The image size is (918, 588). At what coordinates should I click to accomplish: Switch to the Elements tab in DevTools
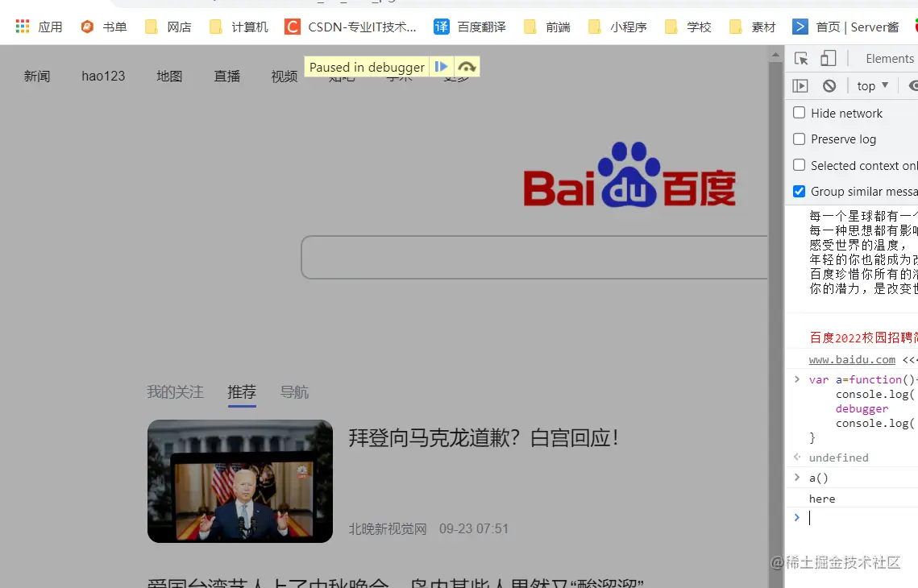[889, 59]
